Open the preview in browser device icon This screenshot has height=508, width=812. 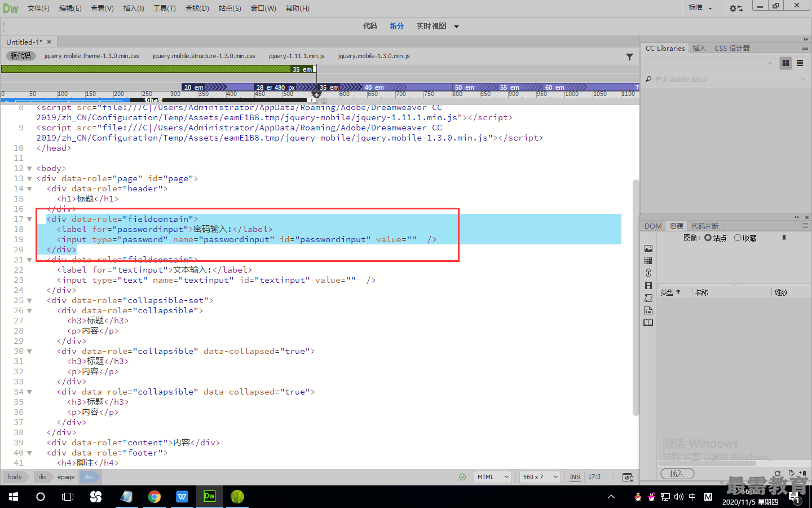[x=628, y=477]
